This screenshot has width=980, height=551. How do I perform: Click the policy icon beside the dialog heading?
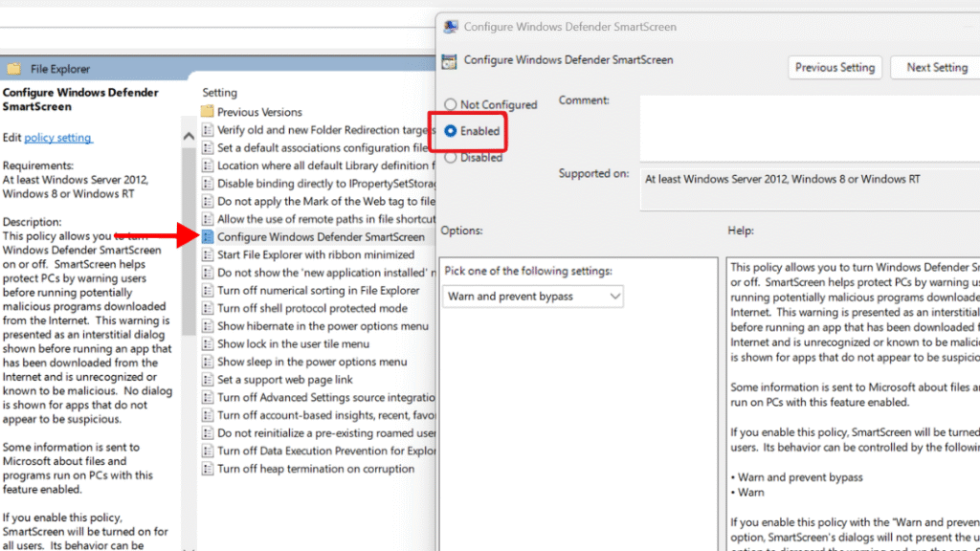click(450, 60)
